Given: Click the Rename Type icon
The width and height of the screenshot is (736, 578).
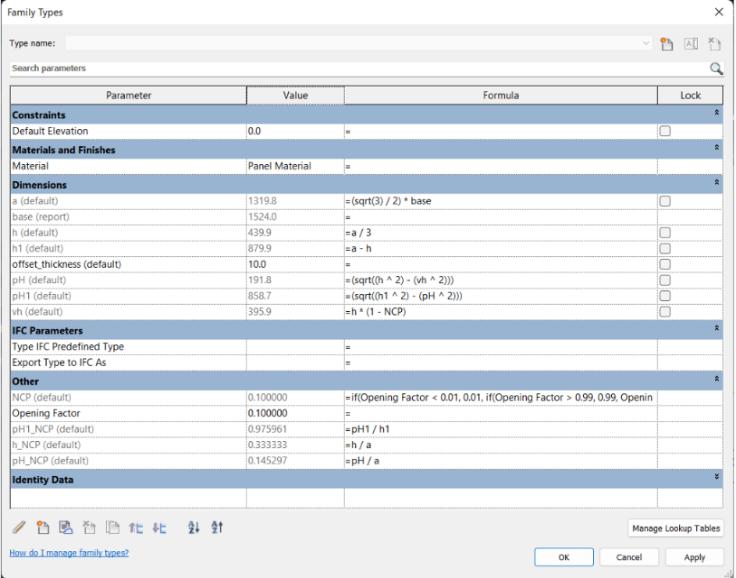Looking at the screenshot, I should pyautogui.click(x=691, y=44).
